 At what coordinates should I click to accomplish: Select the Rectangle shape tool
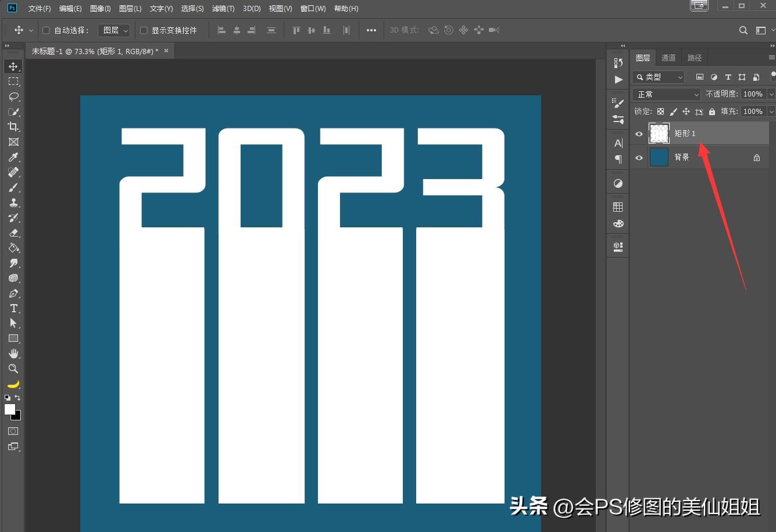pyautogui.click(x=13, y=338)
